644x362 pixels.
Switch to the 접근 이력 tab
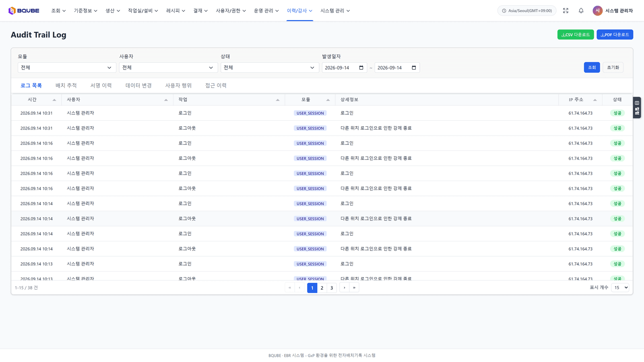coord(216,86)
